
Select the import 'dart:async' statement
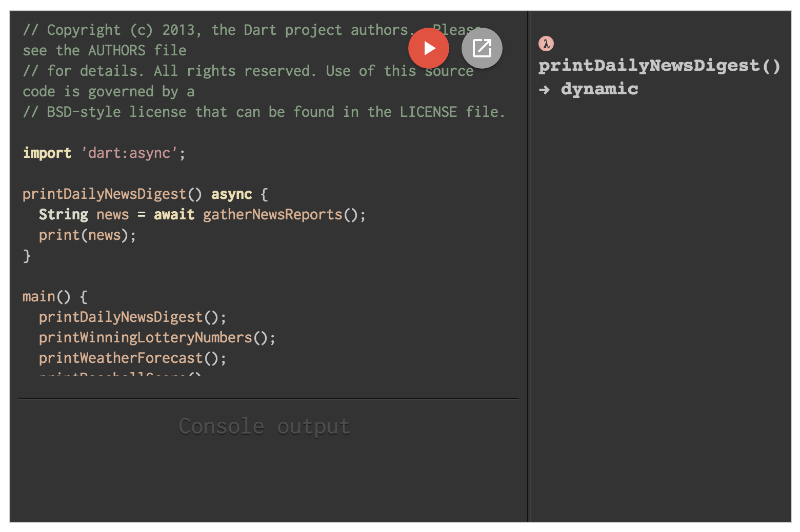pos(104,153)
